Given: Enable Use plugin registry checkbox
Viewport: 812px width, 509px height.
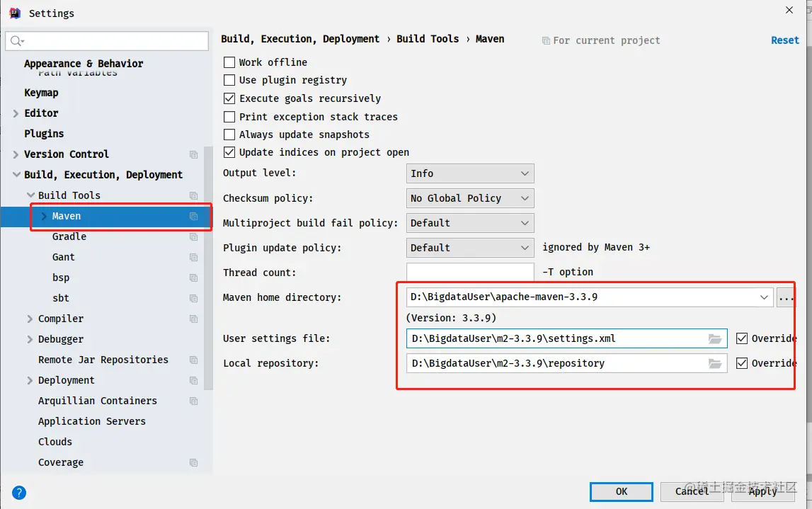Looking at the screenshot, I should pyautogui.click(x=229, y=80).
